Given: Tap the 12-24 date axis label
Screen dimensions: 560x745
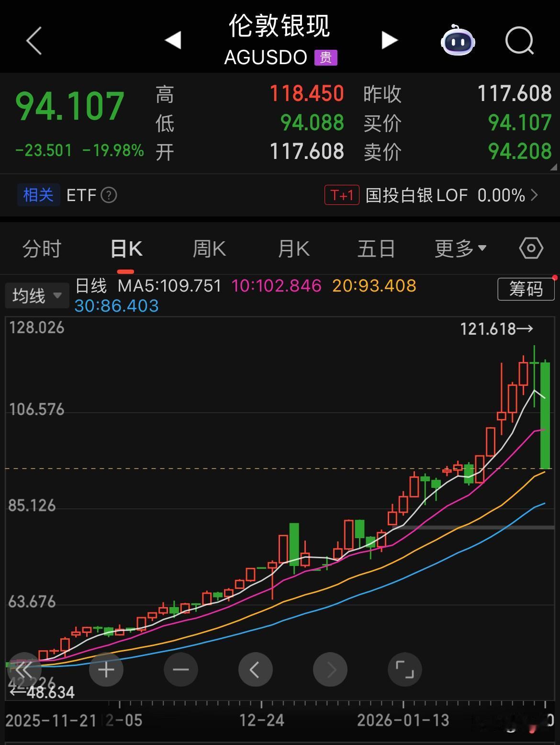Looking at the screenshot, I should pos(262,720).
